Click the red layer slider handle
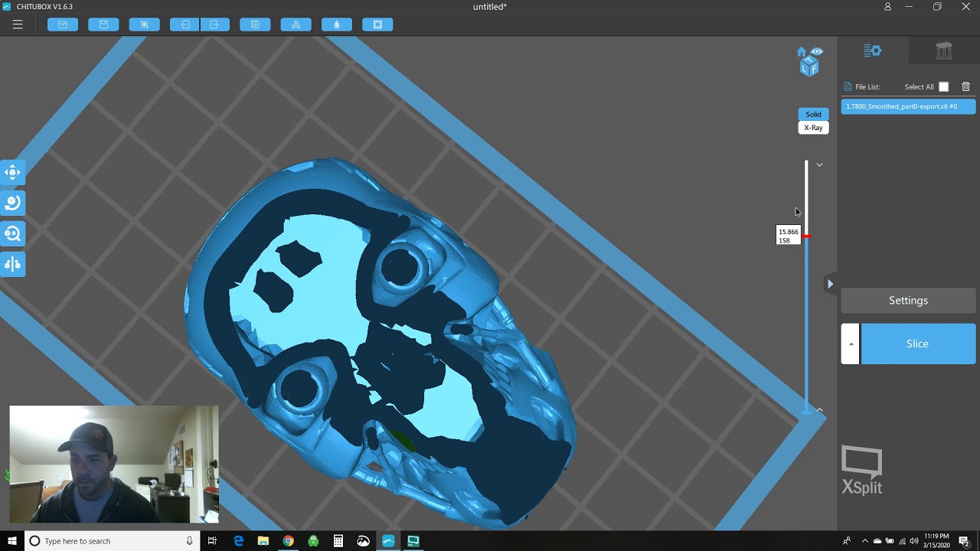This screenshot has width=980, height=551. [x=806, y=236]
